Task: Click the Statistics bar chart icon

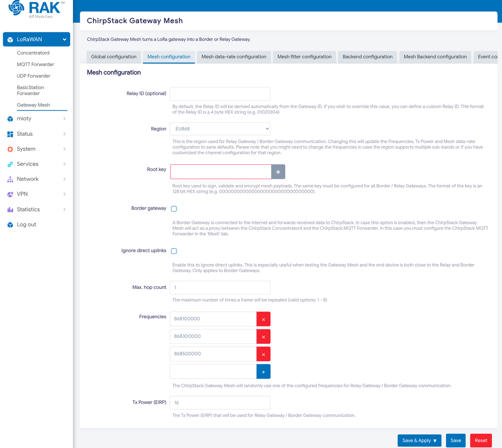Action: (x=10, y=209)
